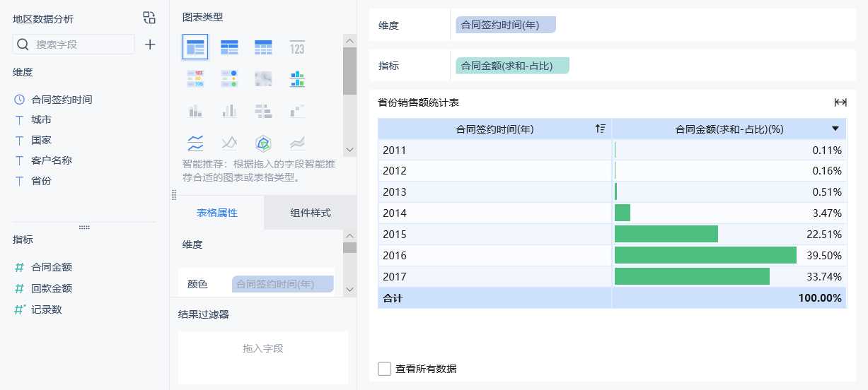Toggle the column width fit icon
This screenshot has width=868, height=390.
coord(840,102)
